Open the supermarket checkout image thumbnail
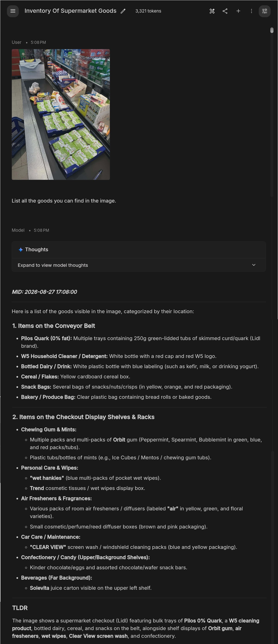 (x=61, y=114)
